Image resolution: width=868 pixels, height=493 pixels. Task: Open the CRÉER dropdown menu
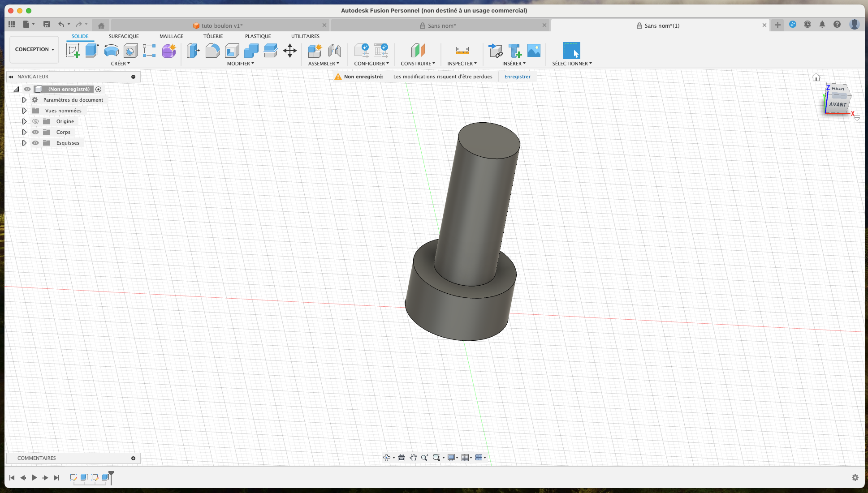pos(121,64)
